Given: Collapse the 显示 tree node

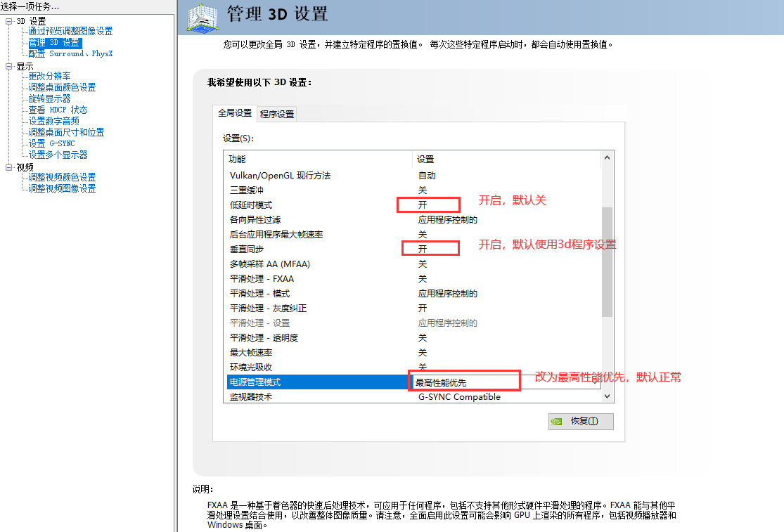Looking at the screenshot, I should coord(8,67).
